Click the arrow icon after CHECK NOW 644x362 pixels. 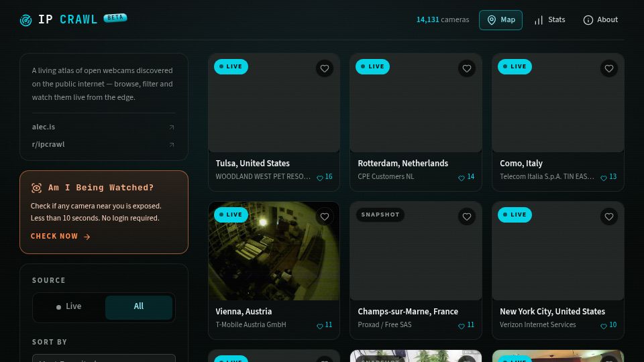[87, 237]
